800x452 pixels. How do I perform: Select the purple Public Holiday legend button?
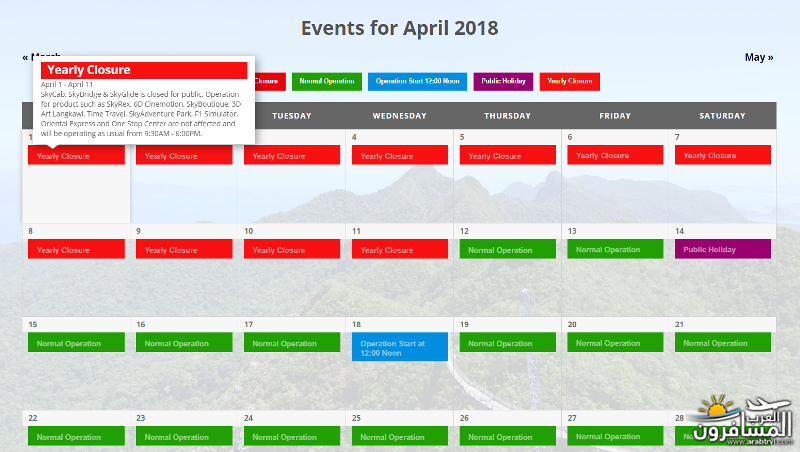[503, 81]
